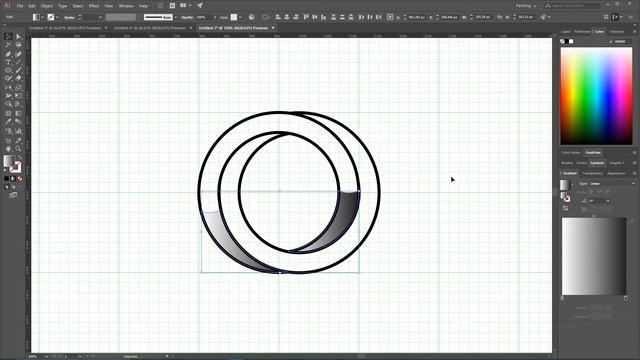The width and height of the screenshot is (640, 360).
Task: Activate the fill box in toolbox
Action: pos(9,161)
